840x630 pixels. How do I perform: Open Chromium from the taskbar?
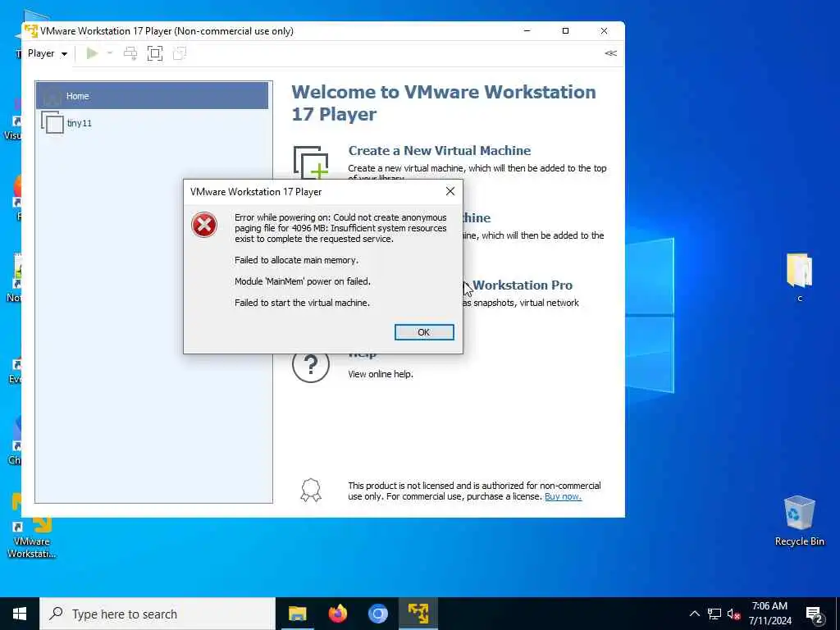pos(377,614)
